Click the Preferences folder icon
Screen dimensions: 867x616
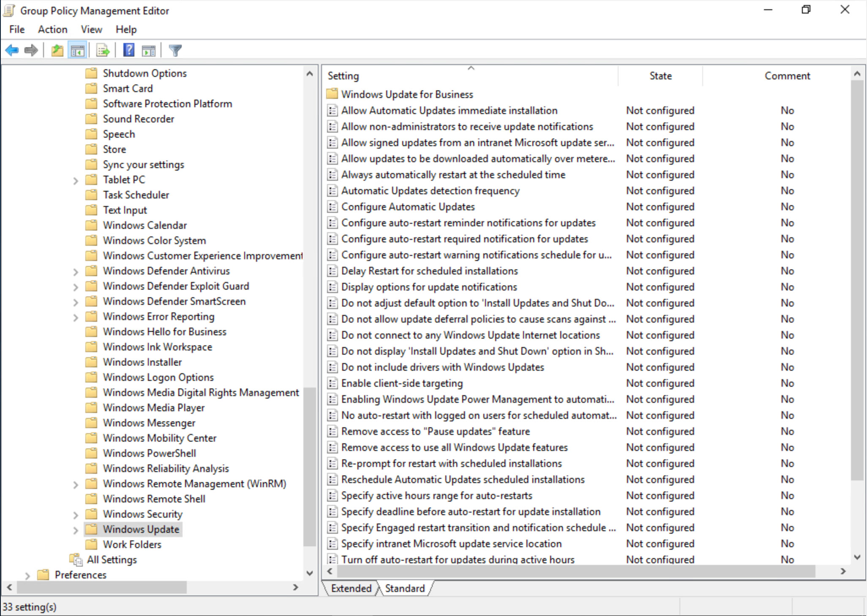[x=43, y=575]
